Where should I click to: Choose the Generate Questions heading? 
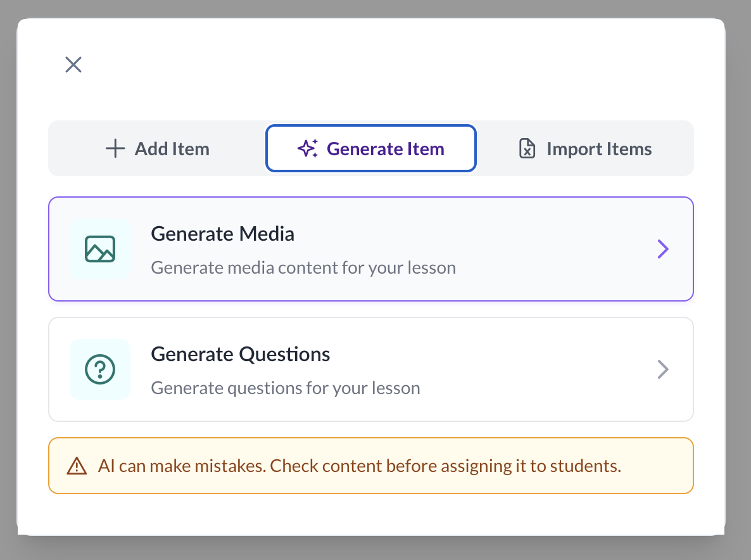[x=241, y=355]
